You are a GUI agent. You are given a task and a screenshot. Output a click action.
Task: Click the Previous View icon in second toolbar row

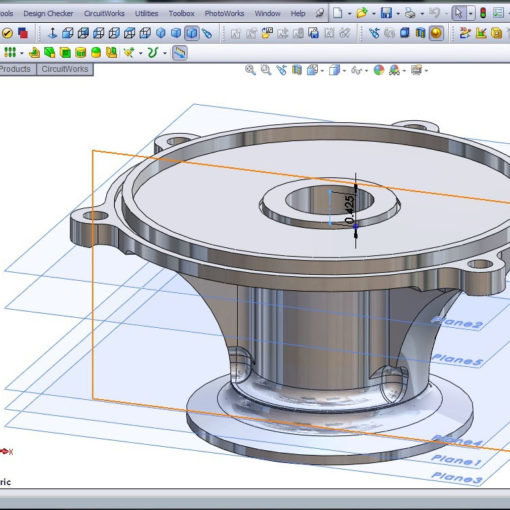point(374,33)
